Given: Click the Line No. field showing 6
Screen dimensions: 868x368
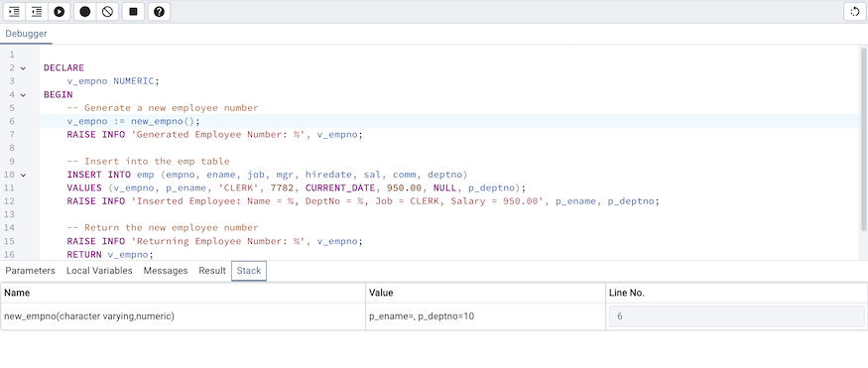Looking at the screenshot, I should pos(736,316).
